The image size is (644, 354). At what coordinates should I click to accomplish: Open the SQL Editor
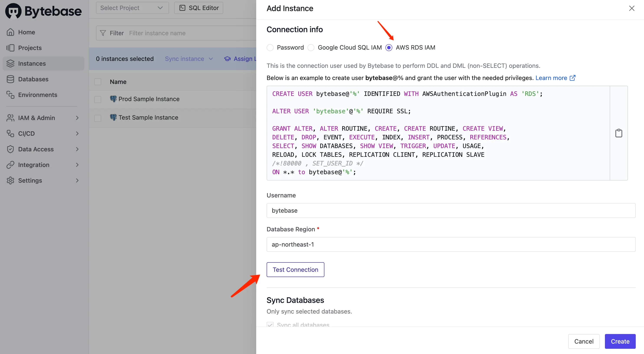[x=198, y=8]
